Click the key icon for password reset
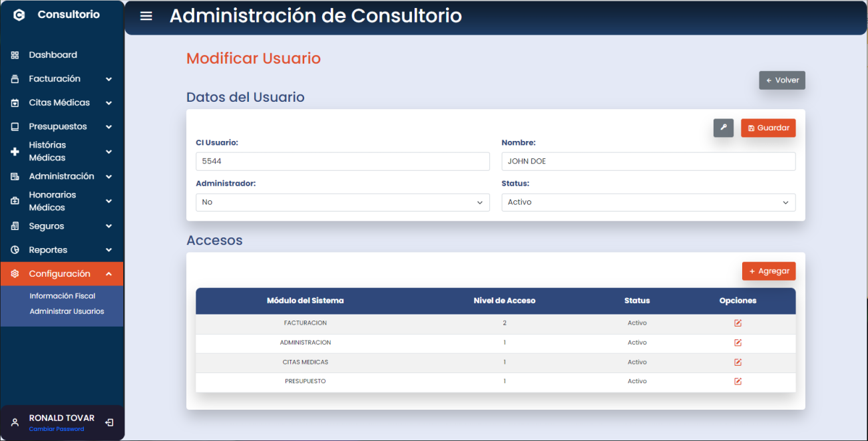868x441 pixels. 723,128
